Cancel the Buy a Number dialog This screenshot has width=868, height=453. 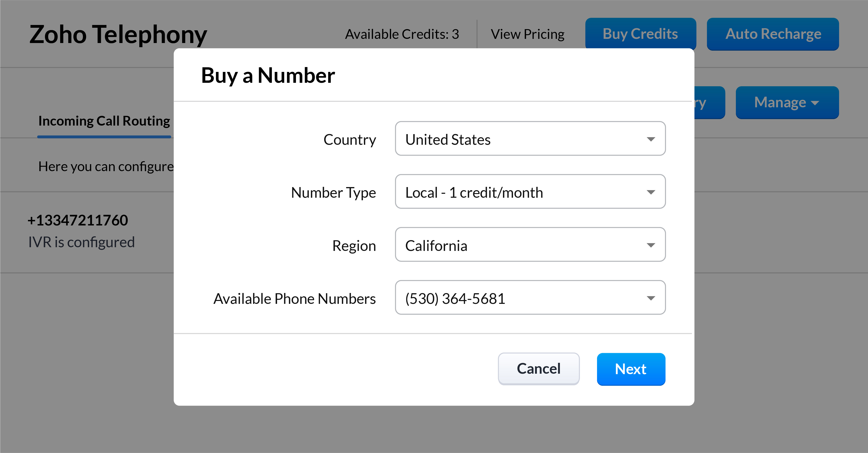pos(538,369)
